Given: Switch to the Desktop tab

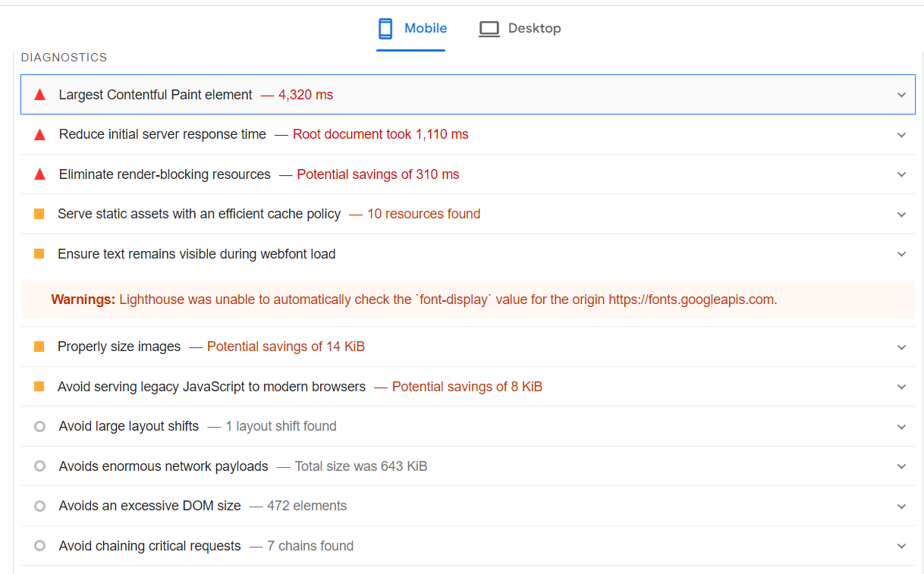Looking at the screenshot, I should 534,29.
